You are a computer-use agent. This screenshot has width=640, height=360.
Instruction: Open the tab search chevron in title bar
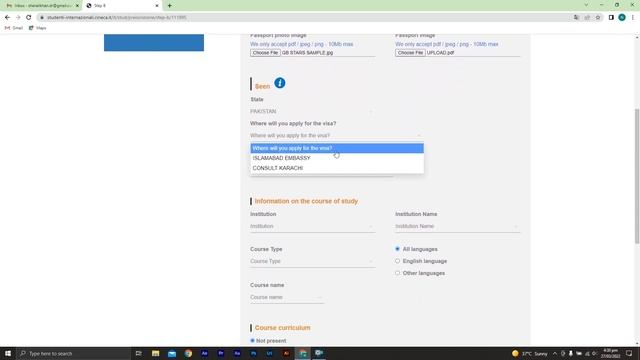coord(586,5)
